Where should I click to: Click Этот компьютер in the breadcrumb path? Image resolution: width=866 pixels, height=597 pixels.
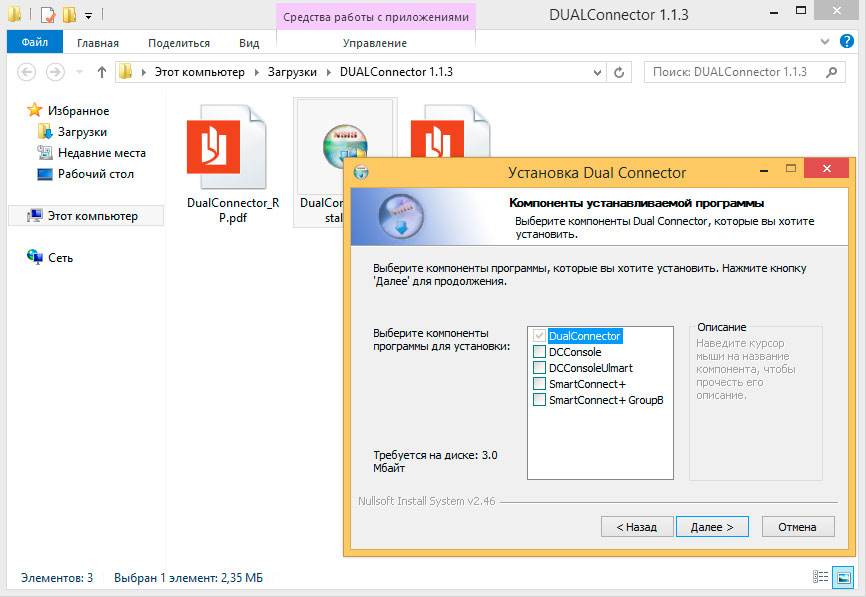click(199, 72)
